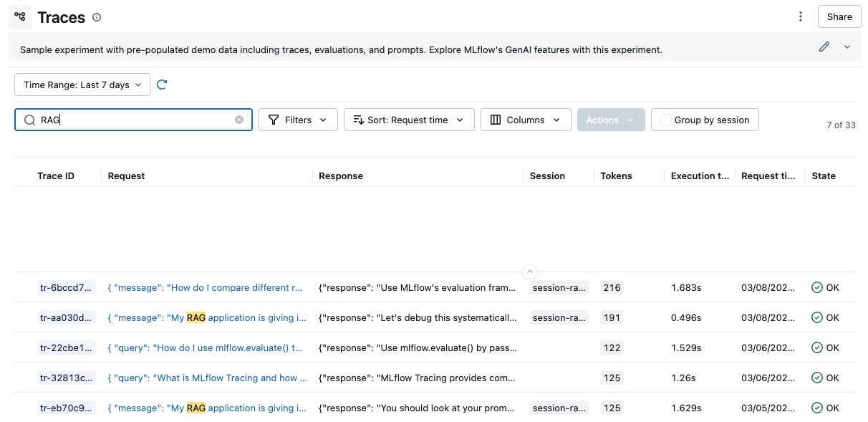Open trace tr-aa030d request link
The image size is (868, 422).
pos(206,318)
